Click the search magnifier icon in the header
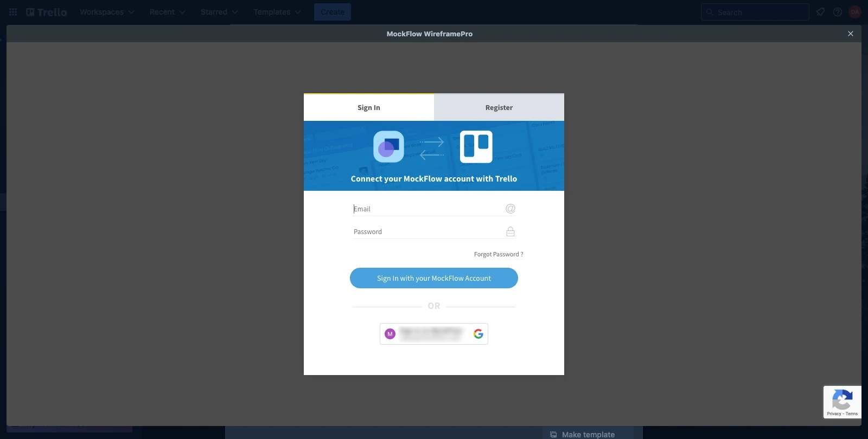 710,12
